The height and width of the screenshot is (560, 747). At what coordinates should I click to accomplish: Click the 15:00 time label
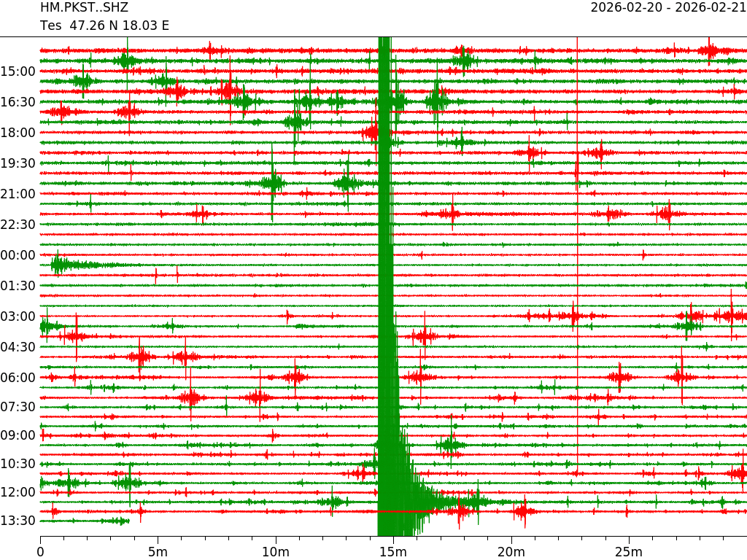click(x=18, y=71)
